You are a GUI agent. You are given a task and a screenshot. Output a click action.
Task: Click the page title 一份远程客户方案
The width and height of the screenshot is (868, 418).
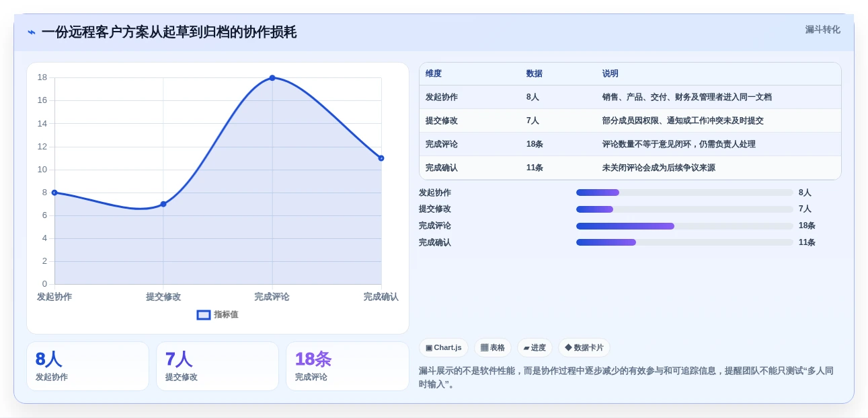pos(169,32)
